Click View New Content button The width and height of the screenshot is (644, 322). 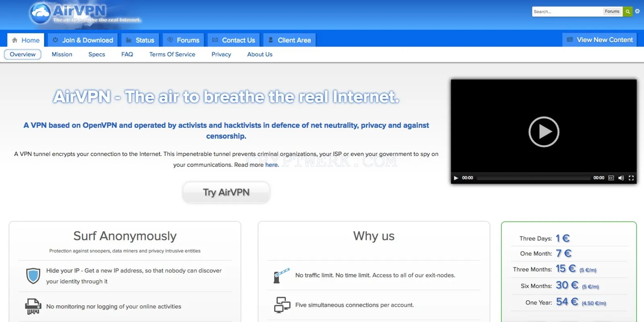600,40
